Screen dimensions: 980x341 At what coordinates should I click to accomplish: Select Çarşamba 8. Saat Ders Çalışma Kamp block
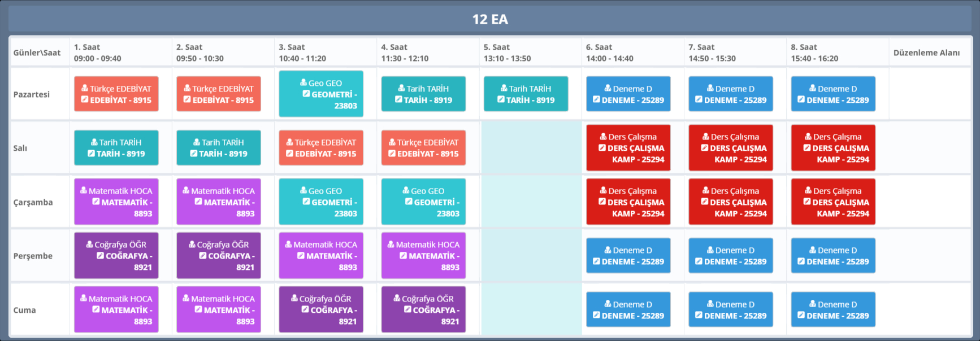coord(833,202)
